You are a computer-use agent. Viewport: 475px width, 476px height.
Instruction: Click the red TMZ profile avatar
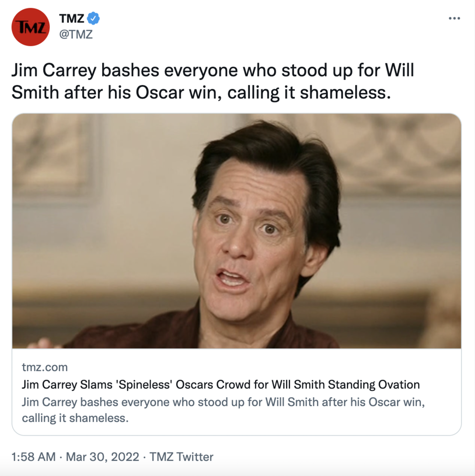tap(30, 27)
